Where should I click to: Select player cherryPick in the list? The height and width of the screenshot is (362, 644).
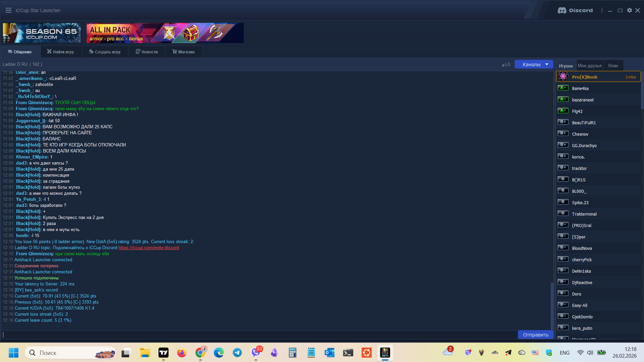pos(598,260)
